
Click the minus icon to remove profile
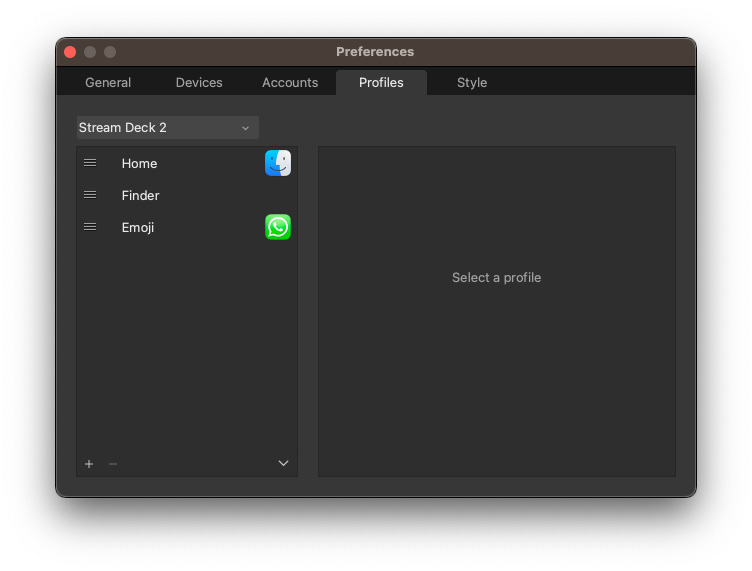[x=113, y=464]
